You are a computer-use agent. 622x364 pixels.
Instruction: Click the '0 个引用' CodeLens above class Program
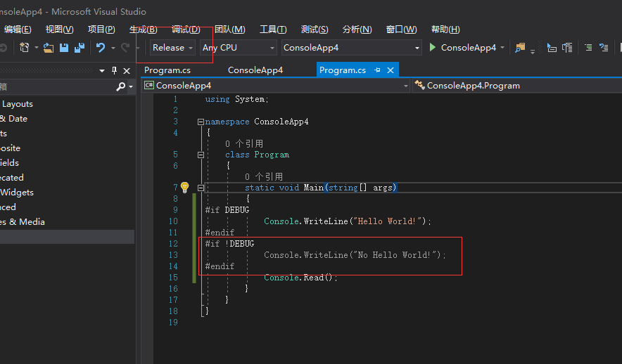[244, 143]
